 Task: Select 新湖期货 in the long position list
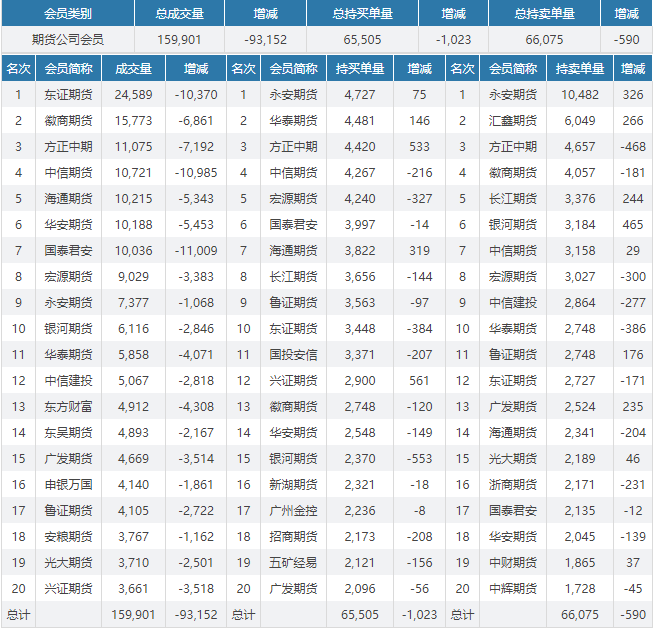click(293, 485)
